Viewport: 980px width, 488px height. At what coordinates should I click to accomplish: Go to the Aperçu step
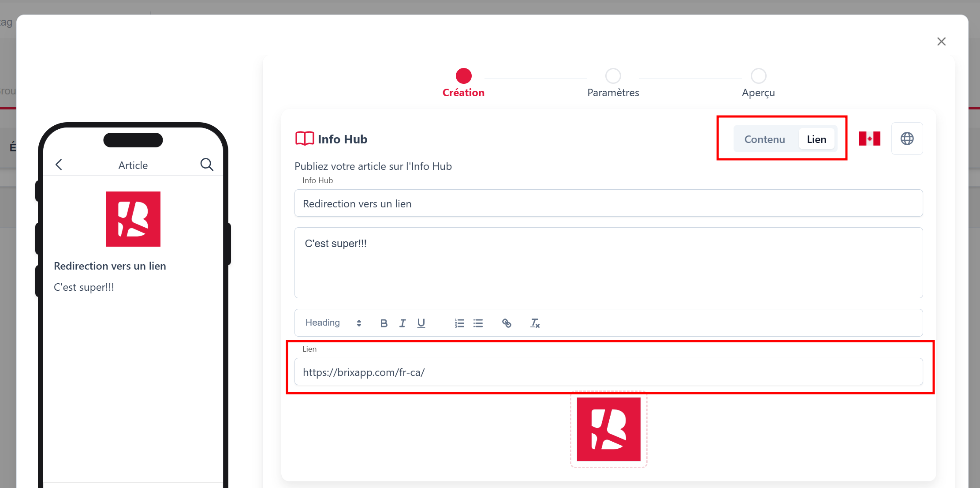(758, 83)
